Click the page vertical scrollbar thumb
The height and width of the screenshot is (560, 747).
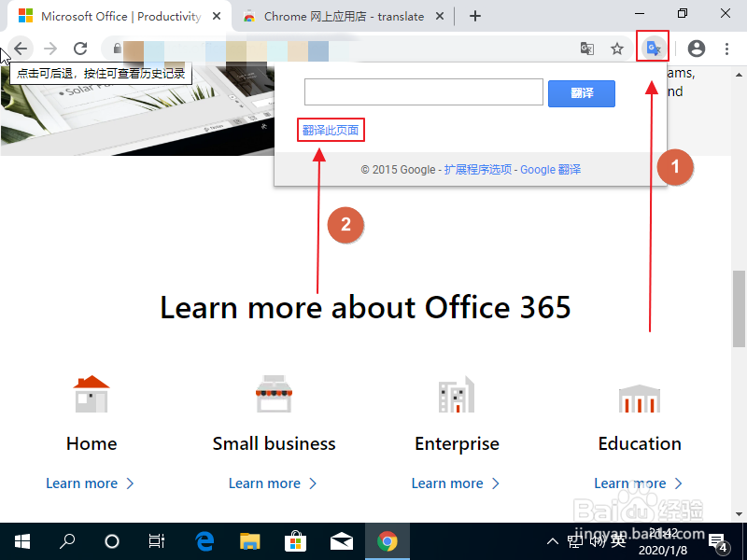(x=739, y=309)
